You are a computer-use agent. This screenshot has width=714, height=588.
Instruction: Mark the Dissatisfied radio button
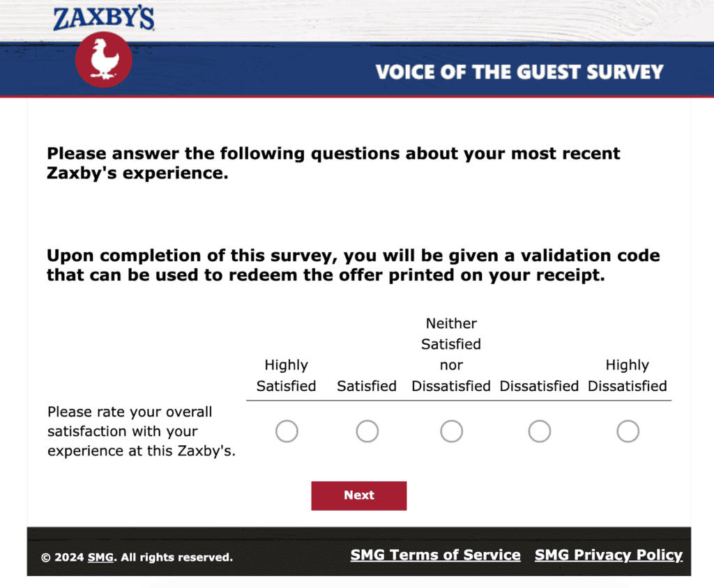point(539,432)
